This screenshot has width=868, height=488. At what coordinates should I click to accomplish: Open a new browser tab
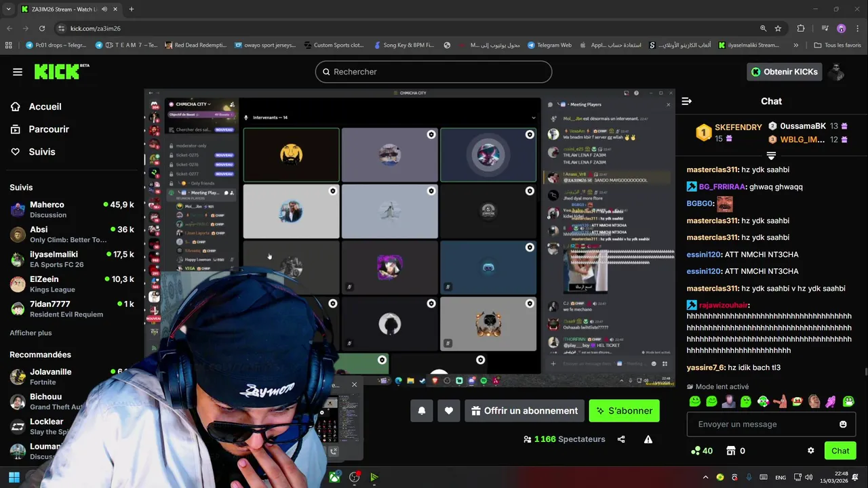tap(131, 9)
